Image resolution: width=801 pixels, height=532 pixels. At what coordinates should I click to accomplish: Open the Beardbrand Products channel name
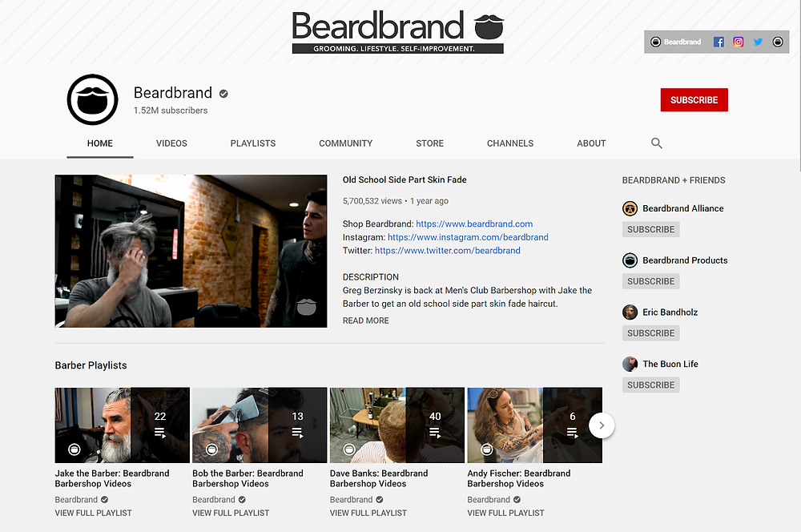(685, 260)
